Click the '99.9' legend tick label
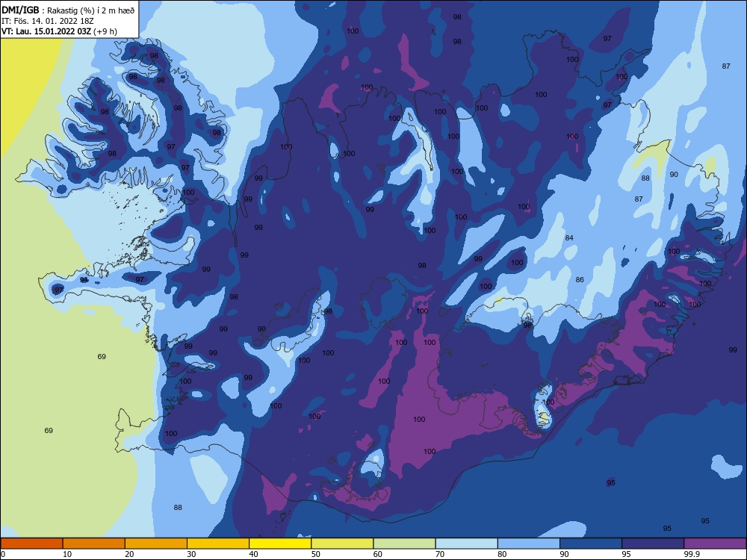This screenshot has width=747, height=560. (691, 554)
